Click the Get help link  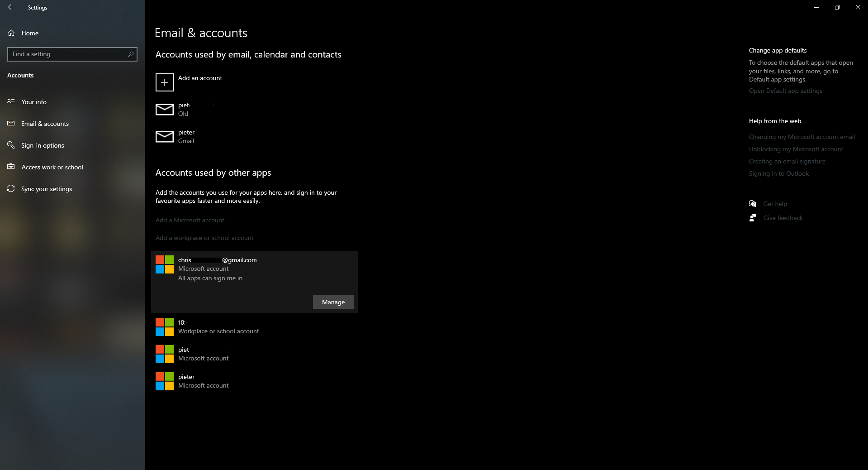click(775, 204)
